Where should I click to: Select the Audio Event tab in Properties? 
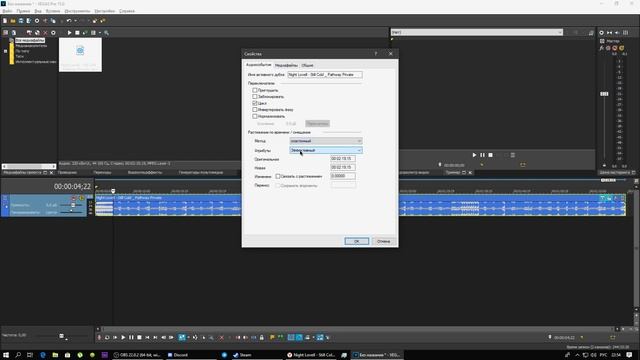click(258, 65)
